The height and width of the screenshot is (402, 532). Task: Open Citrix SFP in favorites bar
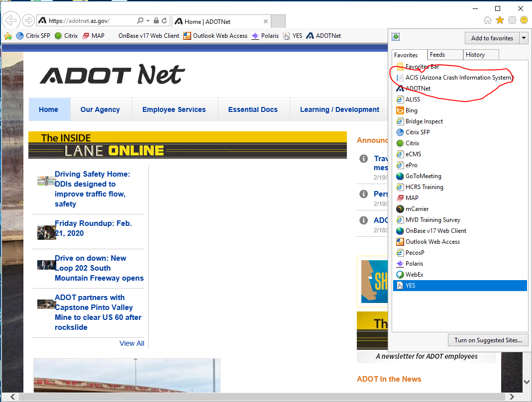pos(33,36)
